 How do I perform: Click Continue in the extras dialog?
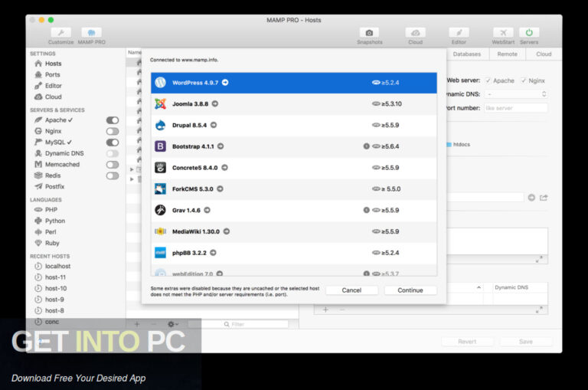point(410,290)
